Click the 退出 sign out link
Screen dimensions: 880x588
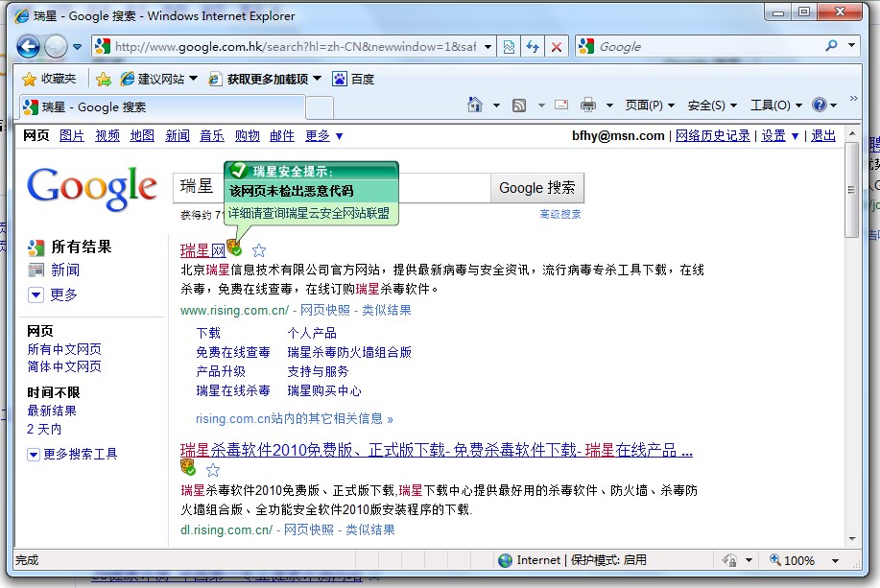coord(823,136)
